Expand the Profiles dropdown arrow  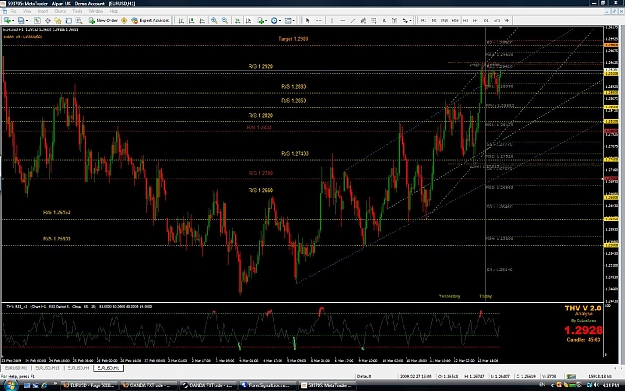[x=27, y=20]
